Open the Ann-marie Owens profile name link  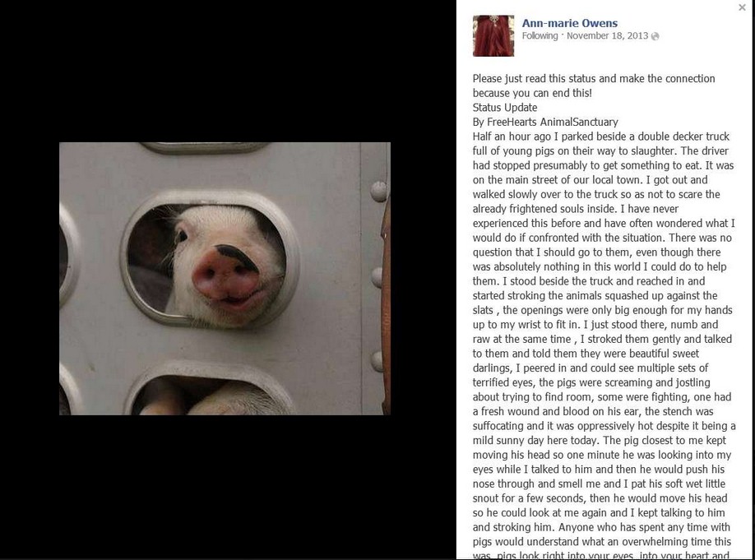coord(570,23)
